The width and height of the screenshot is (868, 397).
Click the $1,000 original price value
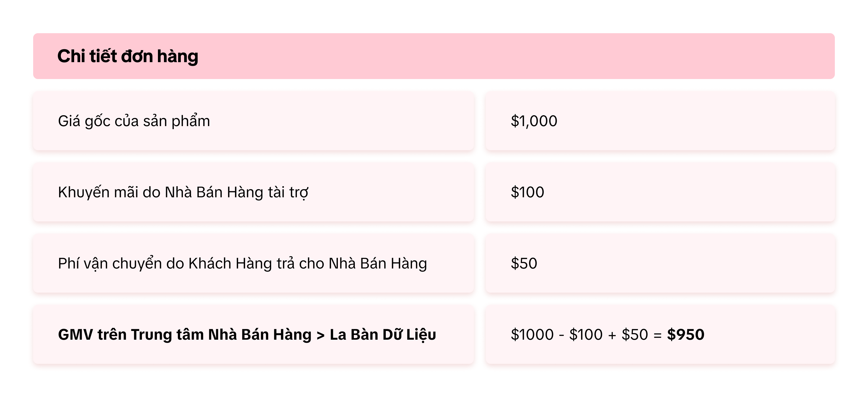(x=534, y=121)
